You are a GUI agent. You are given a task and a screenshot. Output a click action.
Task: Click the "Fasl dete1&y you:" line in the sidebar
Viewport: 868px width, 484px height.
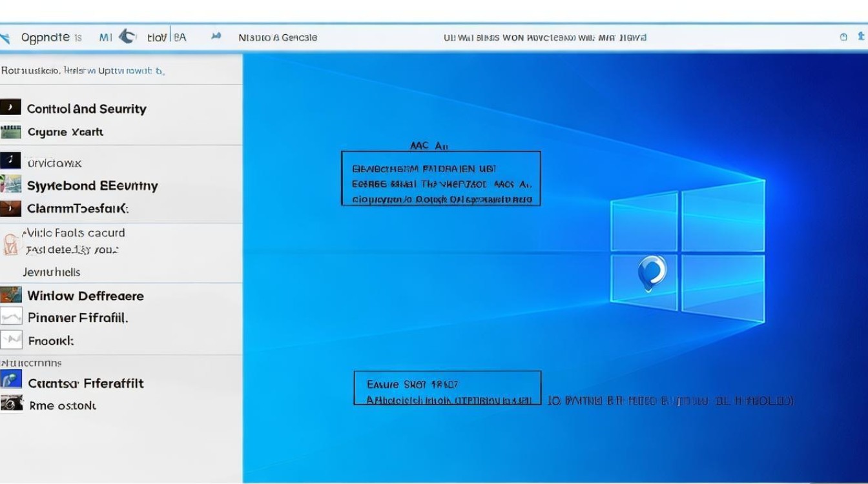pyautogui.click(x=72, y=250)
